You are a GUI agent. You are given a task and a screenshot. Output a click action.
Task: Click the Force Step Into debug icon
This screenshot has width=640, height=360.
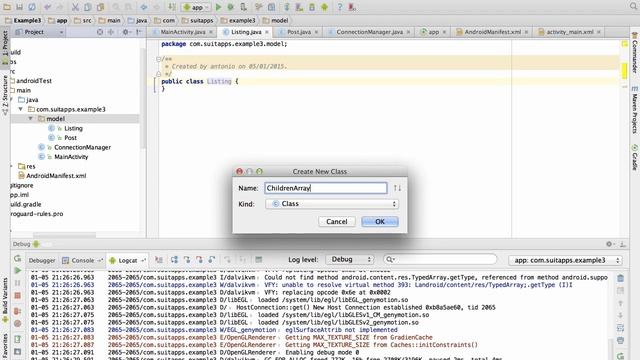199,260
